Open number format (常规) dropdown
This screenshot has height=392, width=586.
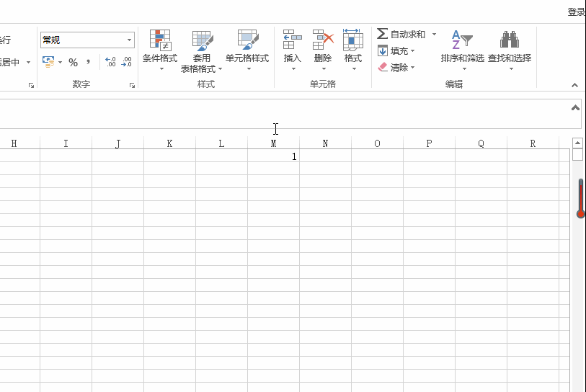point(129,40)
